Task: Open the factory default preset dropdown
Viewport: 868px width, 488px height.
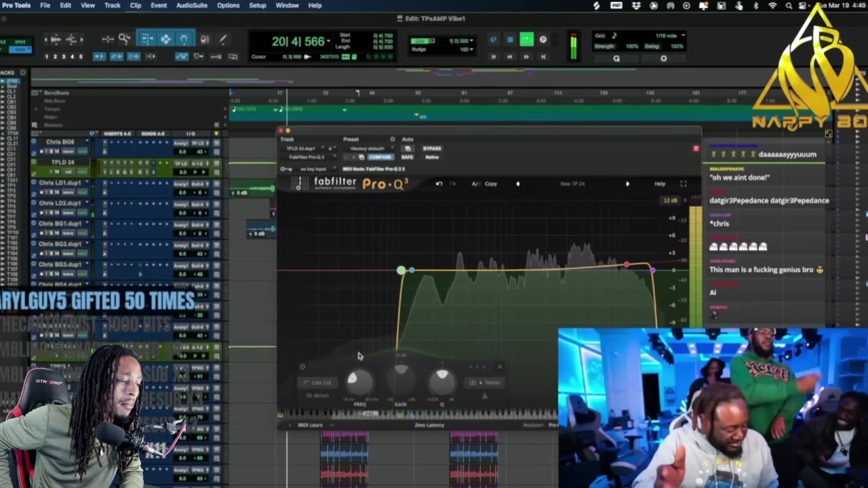Action: (x=368, y=148)
